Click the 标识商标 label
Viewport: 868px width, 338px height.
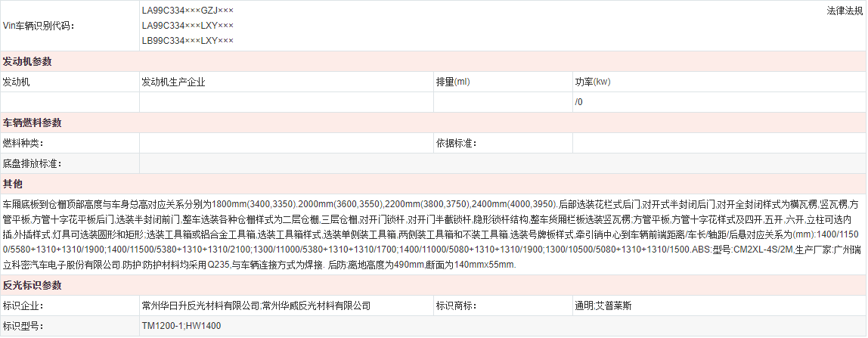[456, 306]
